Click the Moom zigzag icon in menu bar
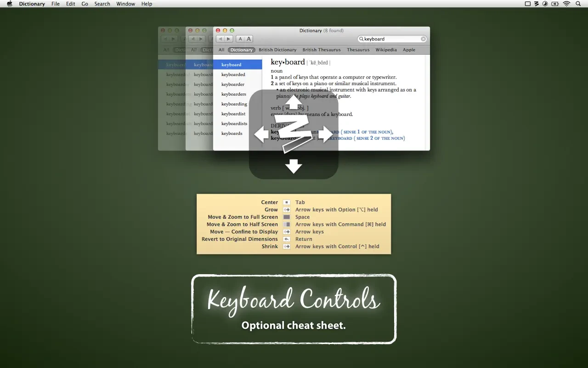 536,4
